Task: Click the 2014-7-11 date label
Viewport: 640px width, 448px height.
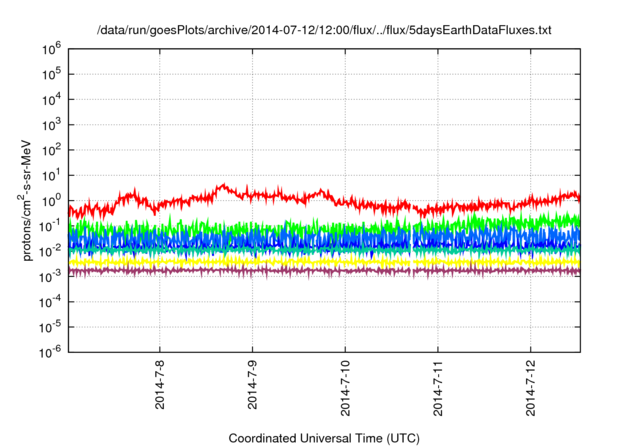Action: click(438, 388)
